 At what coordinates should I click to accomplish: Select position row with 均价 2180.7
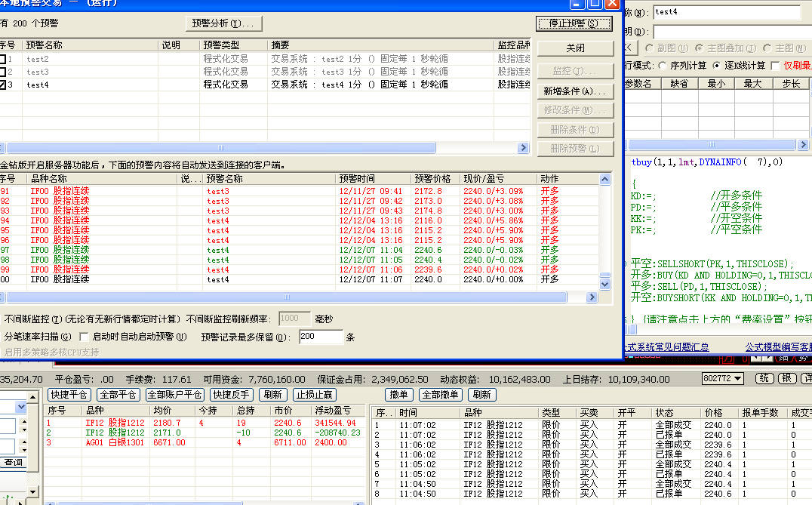(x=205, y=423)
